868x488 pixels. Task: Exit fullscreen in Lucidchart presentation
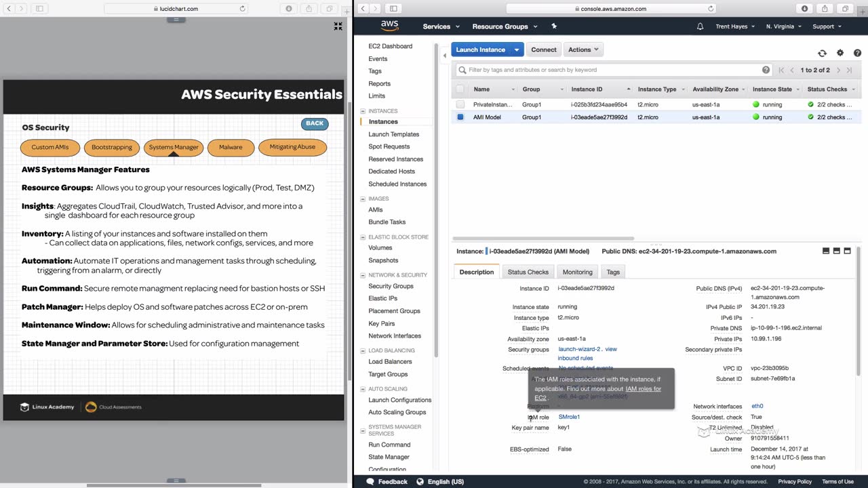338,26
